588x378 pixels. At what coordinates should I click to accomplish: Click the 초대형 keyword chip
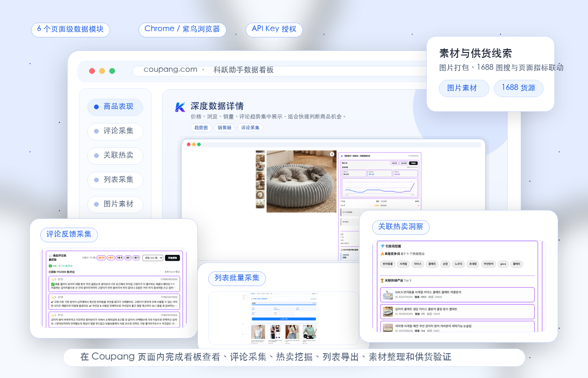[x=473, y=264]
